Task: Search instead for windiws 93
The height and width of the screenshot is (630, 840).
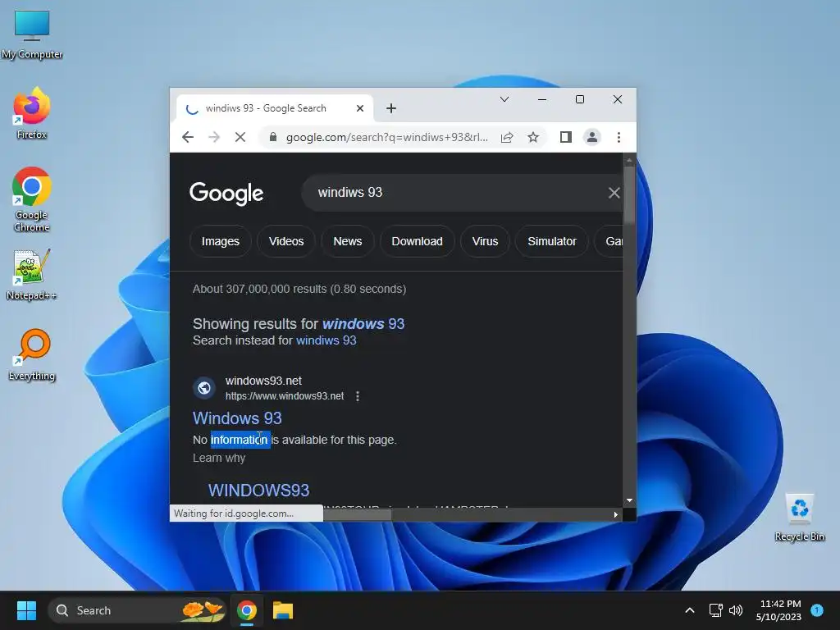Action: pos(326,340)
